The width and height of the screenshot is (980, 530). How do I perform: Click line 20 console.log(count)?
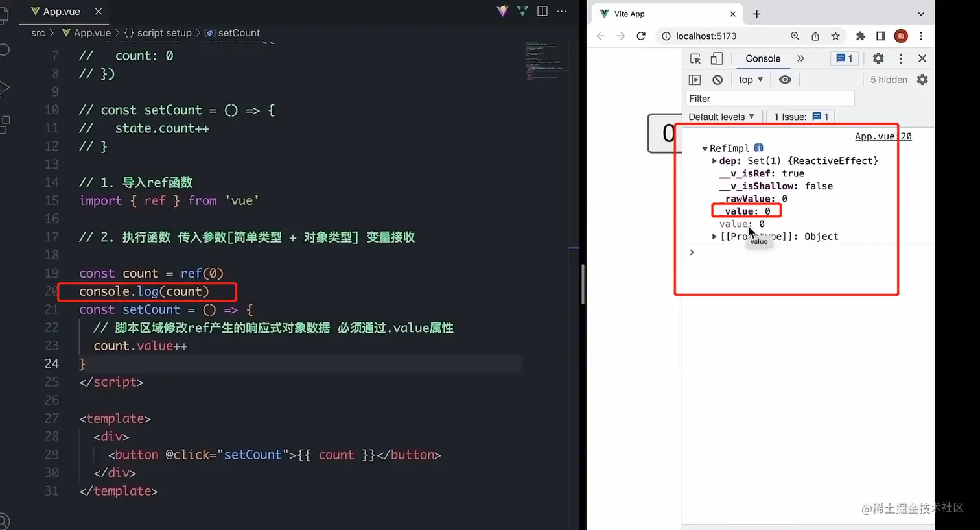(x=144, y=292)
